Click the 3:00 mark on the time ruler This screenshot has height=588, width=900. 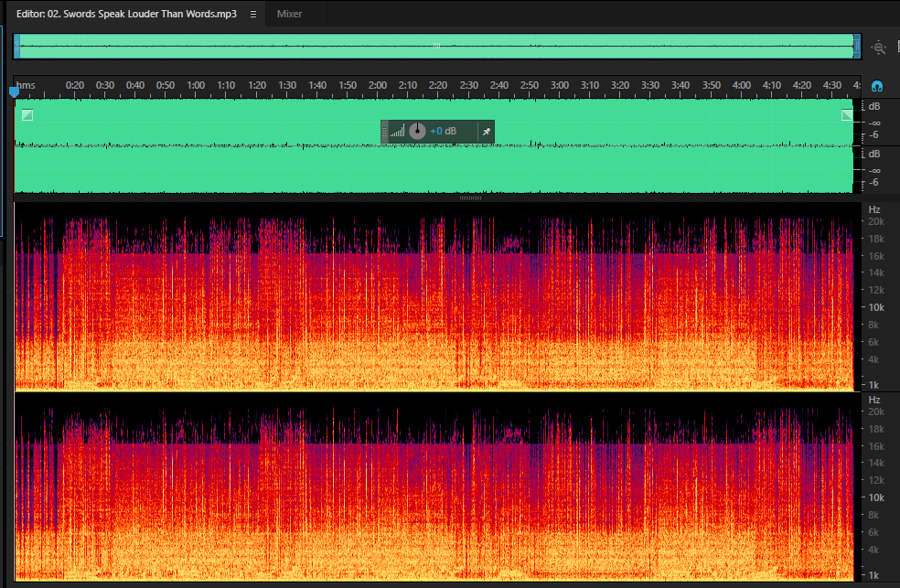click(x=560, y=85)
